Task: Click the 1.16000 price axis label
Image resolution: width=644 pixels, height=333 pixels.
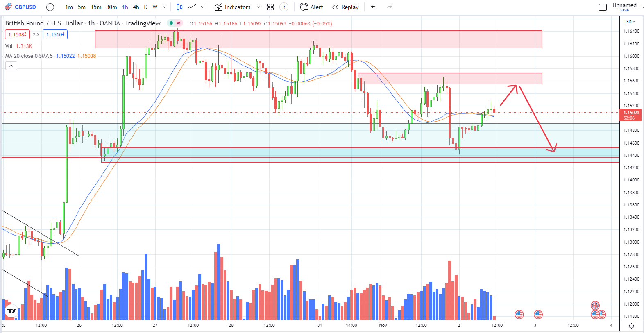Action: (x=631, y=56)
